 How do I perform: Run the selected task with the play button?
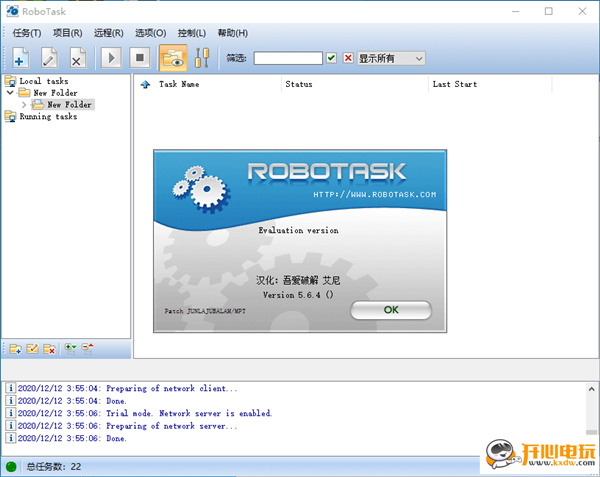click(111, 58)
